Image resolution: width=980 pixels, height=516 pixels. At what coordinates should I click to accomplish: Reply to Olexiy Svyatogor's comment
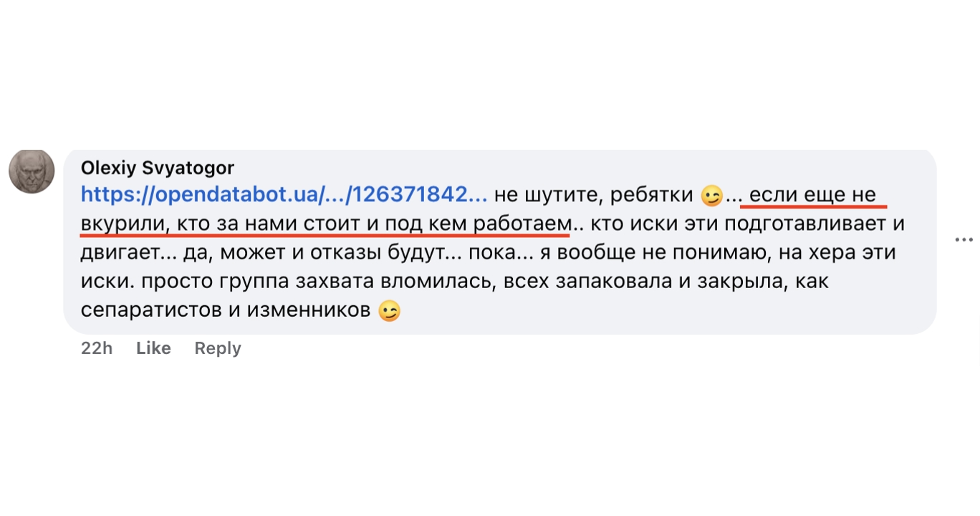[x=218, y=348]
